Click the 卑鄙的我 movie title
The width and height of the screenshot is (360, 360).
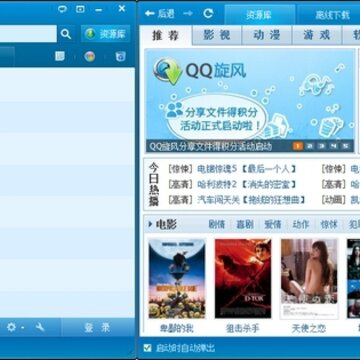177,329
